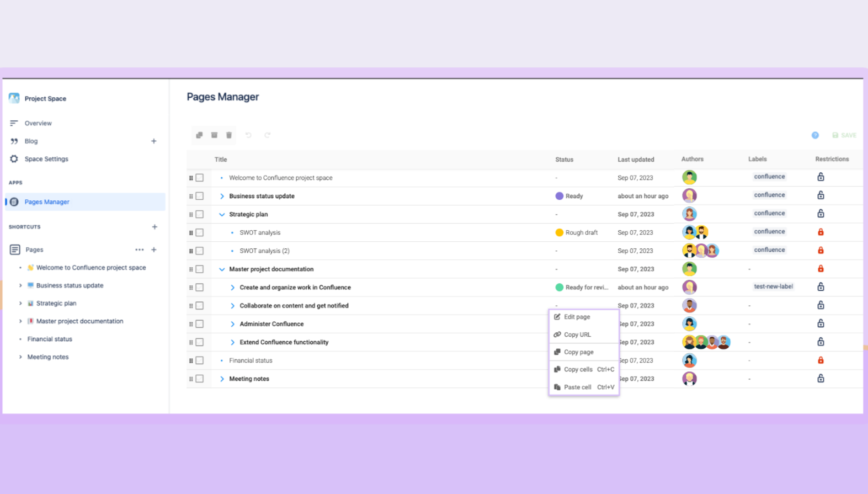Check the Business status update row checkbox
The image size is (868, 494).
[x=200, y=196]
